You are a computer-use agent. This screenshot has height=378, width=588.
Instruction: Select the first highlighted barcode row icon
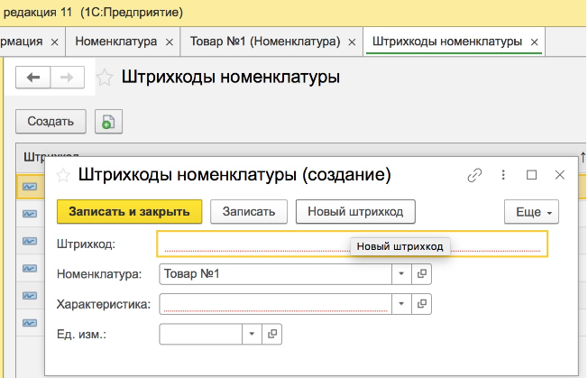pos(30,187)
